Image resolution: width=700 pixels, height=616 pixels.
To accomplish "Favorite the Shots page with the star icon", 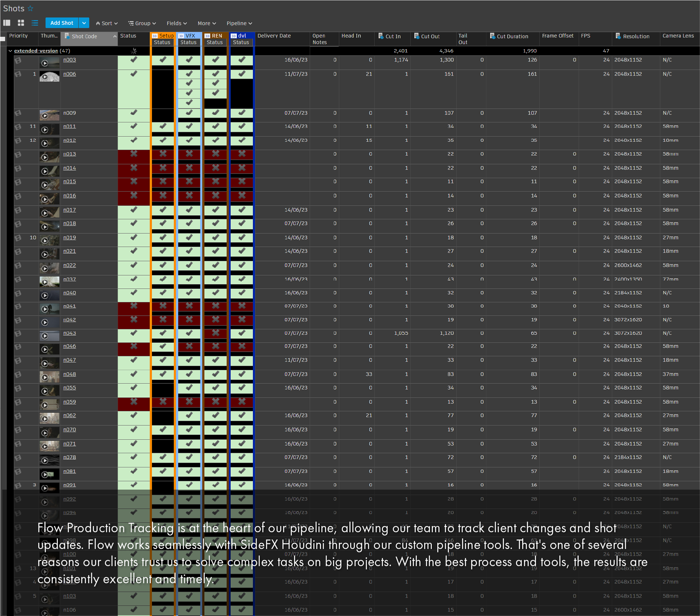I will tap(31, 8).
